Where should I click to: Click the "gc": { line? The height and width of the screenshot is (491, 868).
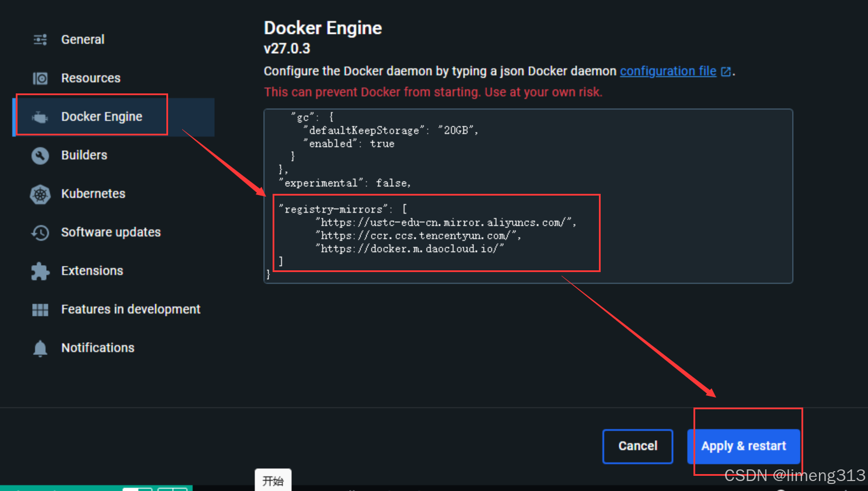[312, 117]
